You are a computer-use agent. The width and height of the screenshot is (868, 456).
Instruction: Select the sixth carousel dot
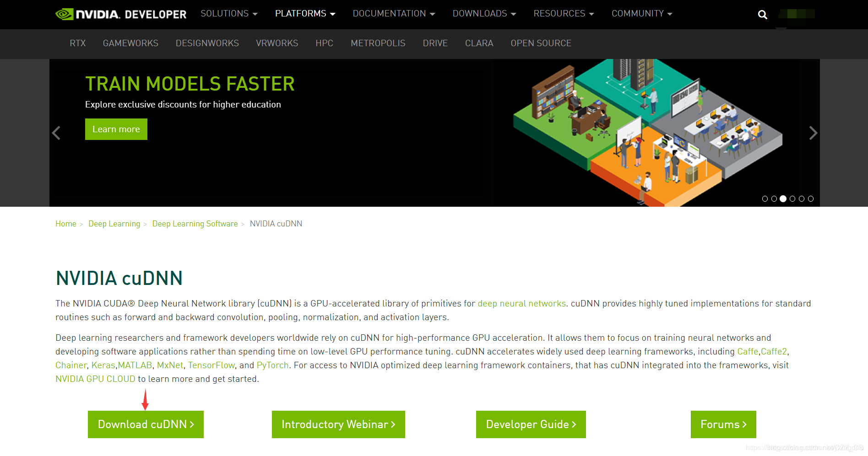tap(811, 198)
